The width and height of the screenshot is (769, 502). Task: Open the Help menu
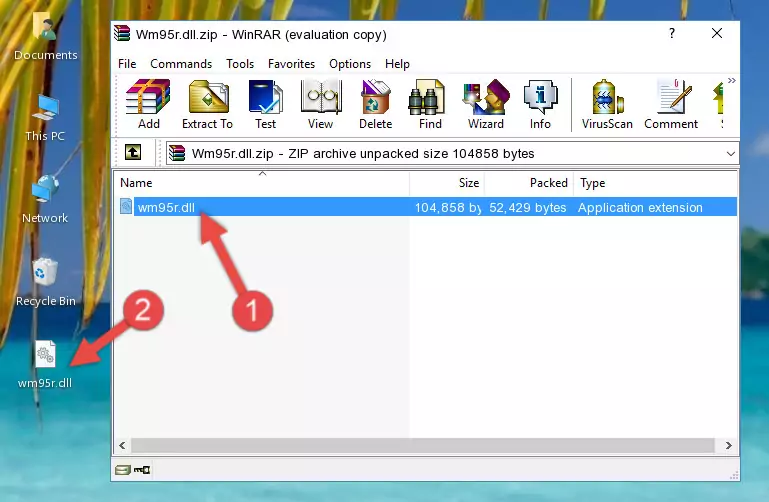click(x=397, y=64)
